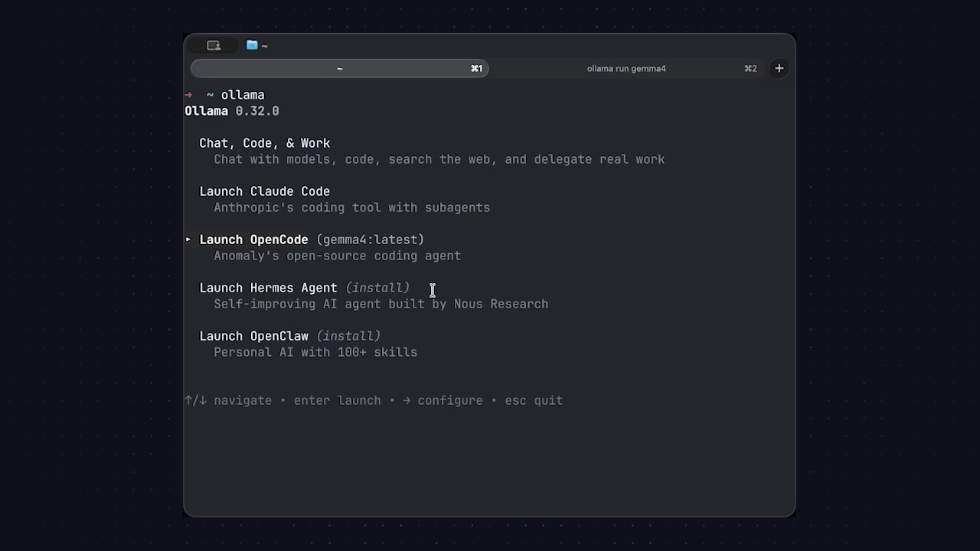Switch to the ollama run gemma4 tab
The image size is (980, 551).
pyautogui.click(x=626, y=68)
